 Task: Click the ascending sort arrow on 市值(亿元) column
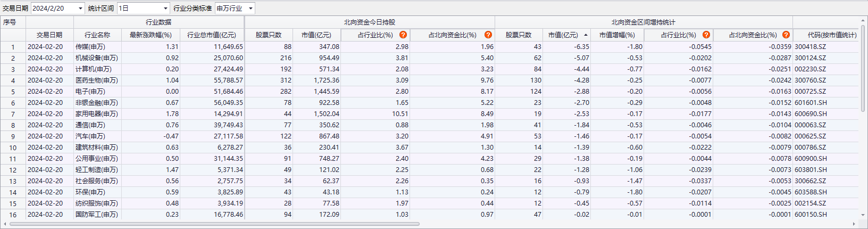pos(586,35)
